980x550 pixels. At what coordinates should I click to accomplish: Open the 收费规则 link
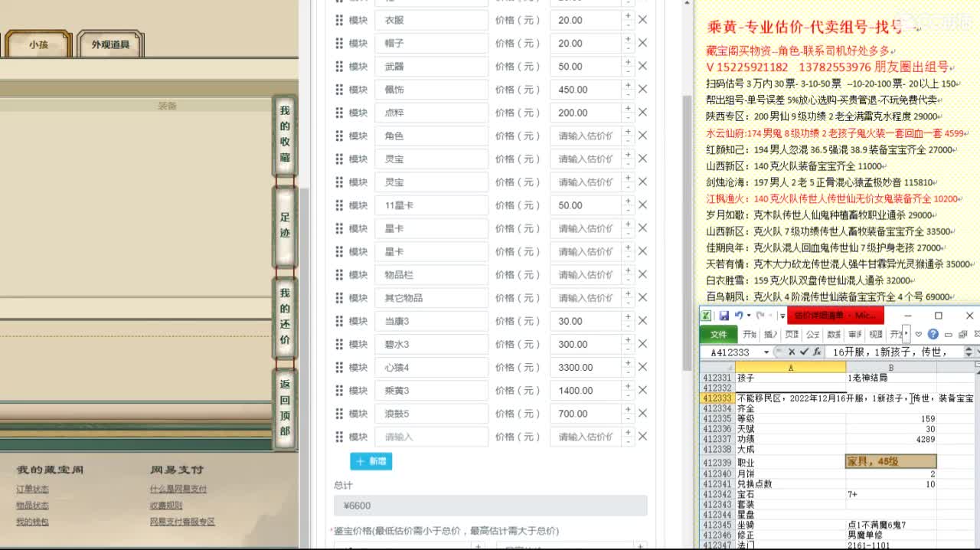[x=166, y=506]
